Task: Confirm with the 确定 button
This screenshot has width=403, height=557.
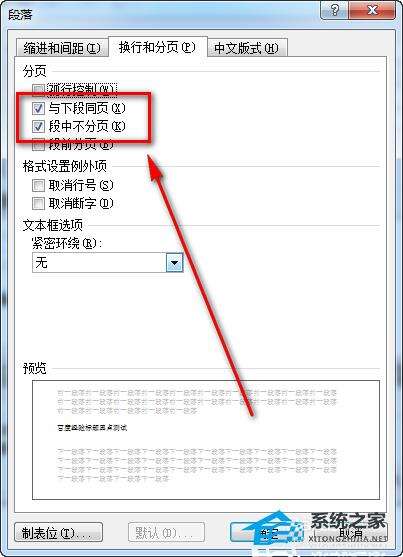Action: (269, 533)
